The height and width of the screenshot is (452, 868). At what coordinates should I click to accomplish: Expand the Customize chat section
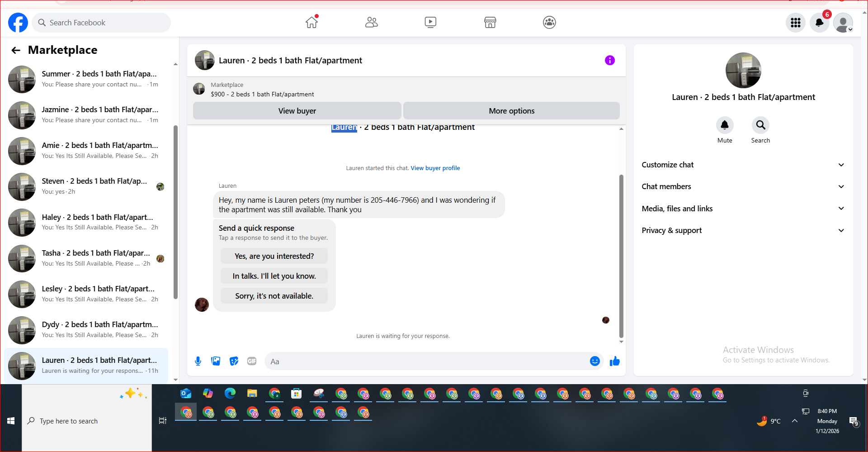coord(743,165)
